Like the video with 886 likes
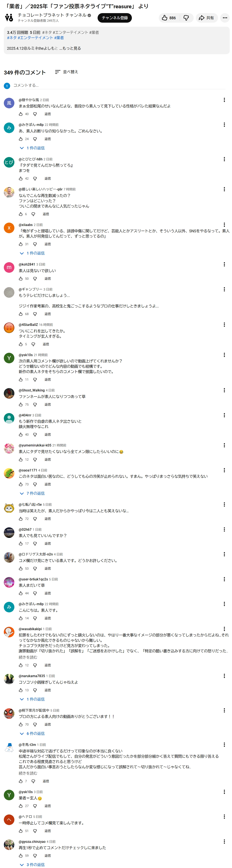Image resolution: width=232 pixels, height=868 pixels. tap(169, 18)
